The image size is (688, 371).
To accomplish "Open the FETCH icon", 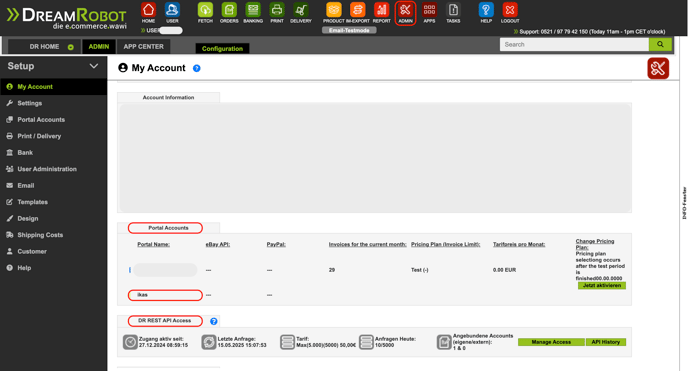I will point(205,10).
